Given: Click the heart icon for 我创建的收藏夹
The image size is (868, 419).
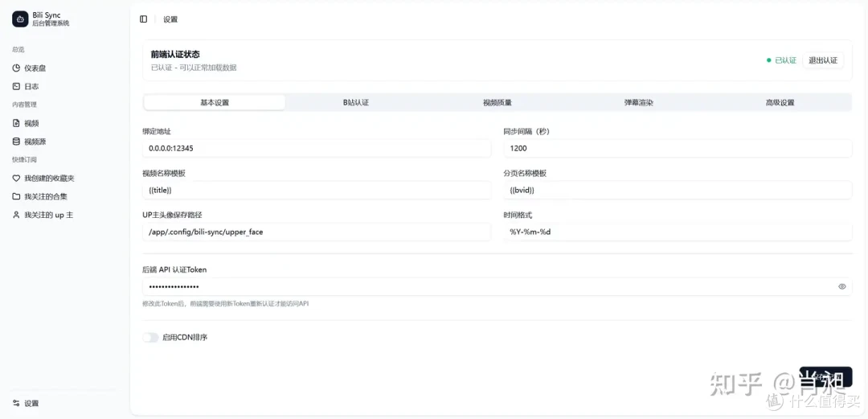Looking at the screenshot, I should point(17,179).
